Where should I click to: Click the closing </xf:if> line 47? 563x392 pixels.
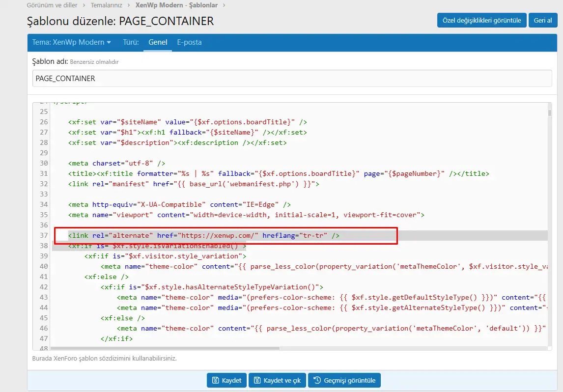coord(116,338)
